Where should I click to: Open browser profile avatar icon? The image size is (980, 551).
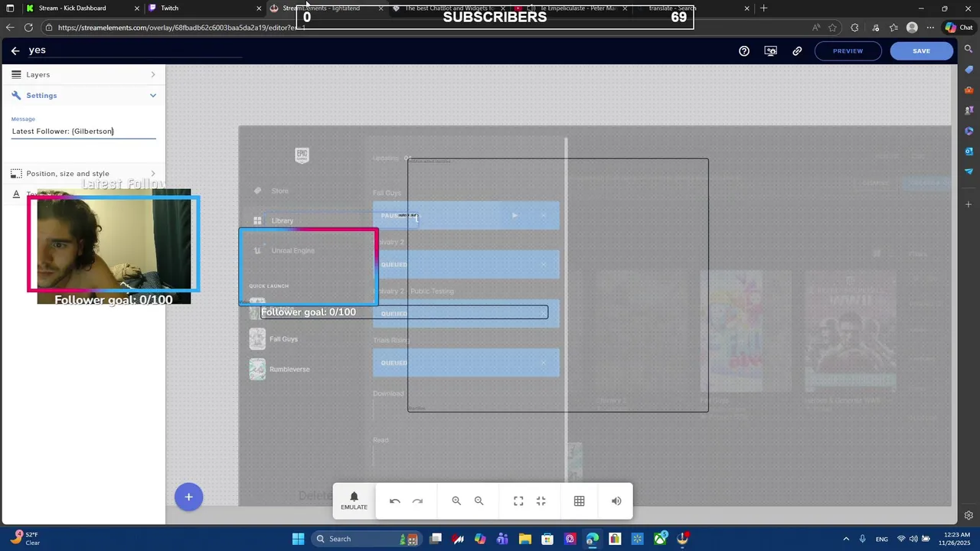point(912,28)
